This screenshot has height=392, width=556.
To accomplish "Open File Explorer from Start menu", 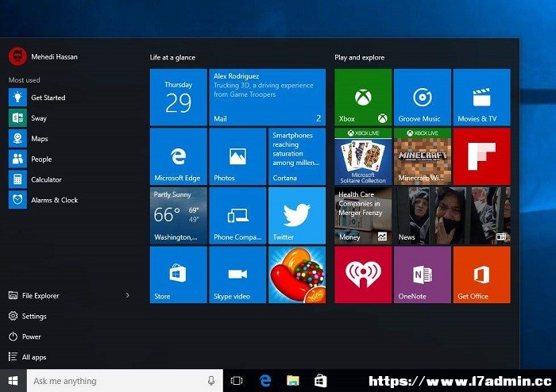I will pos(33,295).
